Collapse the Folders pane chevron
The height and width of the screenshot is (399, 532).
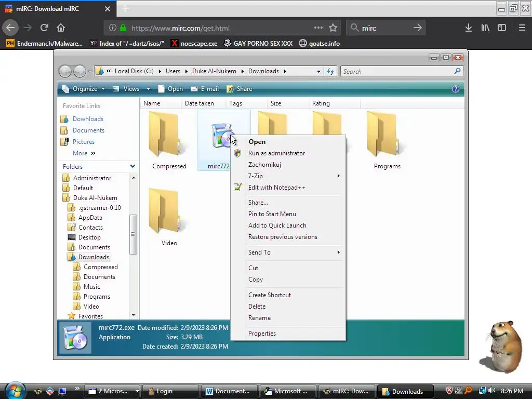[x=132, y=166]
